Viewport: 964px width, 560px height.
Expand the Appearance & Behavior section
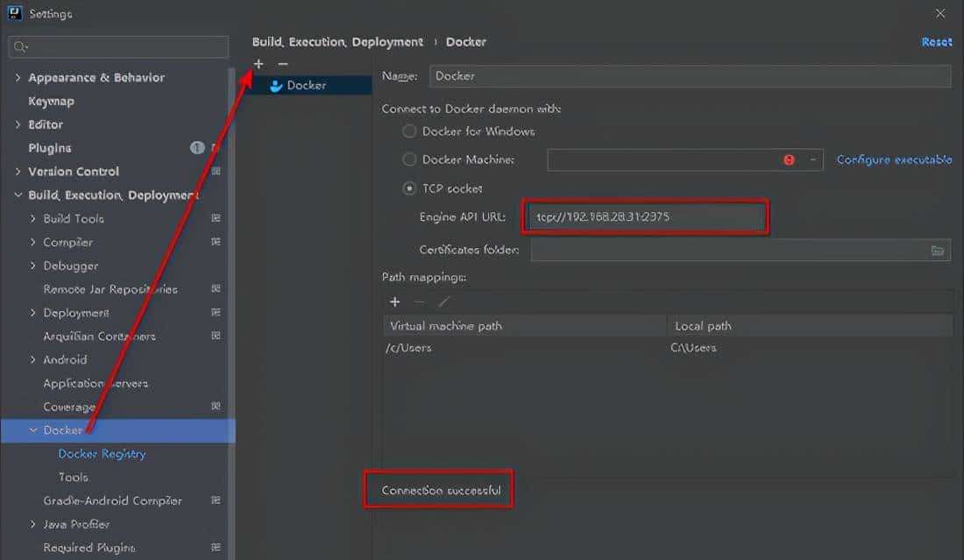coord(18,77)
